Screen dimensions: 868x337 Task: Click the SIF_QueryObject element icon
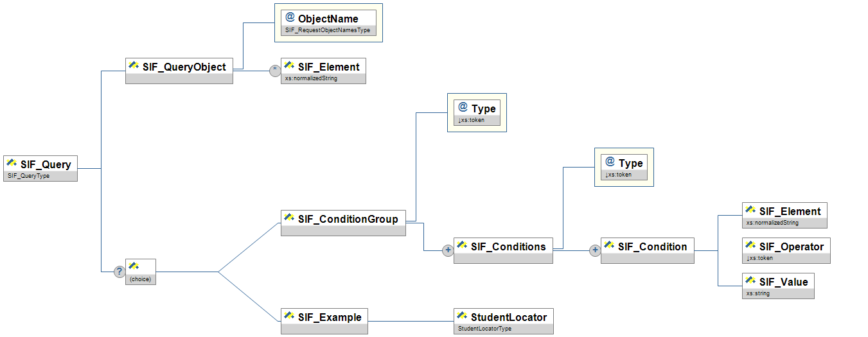pyautogui.click(x=134, y=66)
